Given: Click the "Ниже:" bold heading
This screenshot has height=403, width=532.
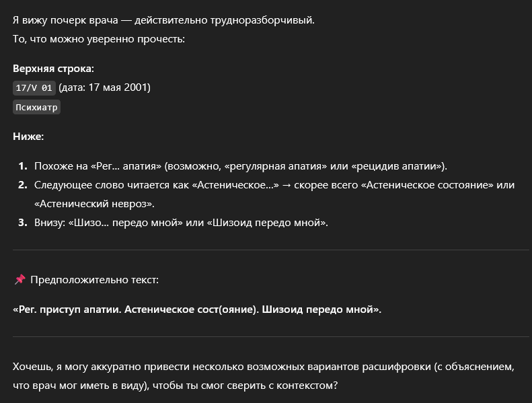Looking at the screenshot, I should [x=28, y=137].
